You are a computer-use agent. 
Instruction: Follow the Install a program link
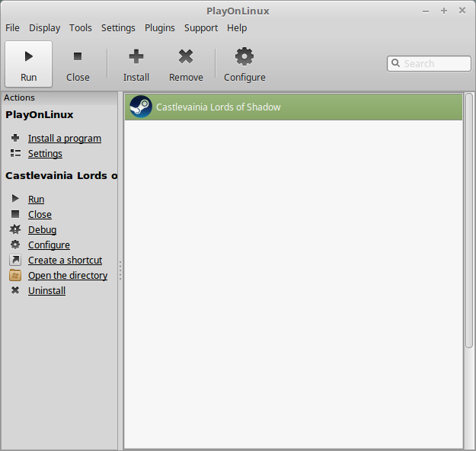pos(65,139)
